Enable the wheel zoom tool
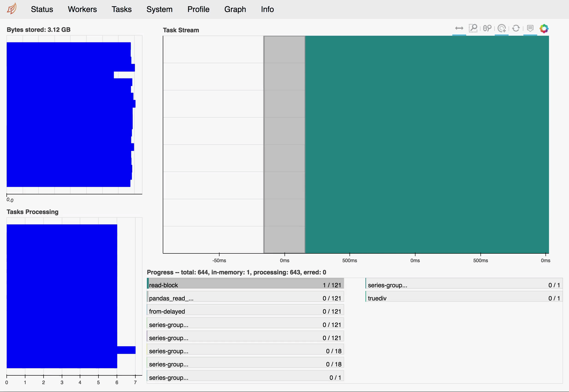569x392 pixels. pos(487,29)
